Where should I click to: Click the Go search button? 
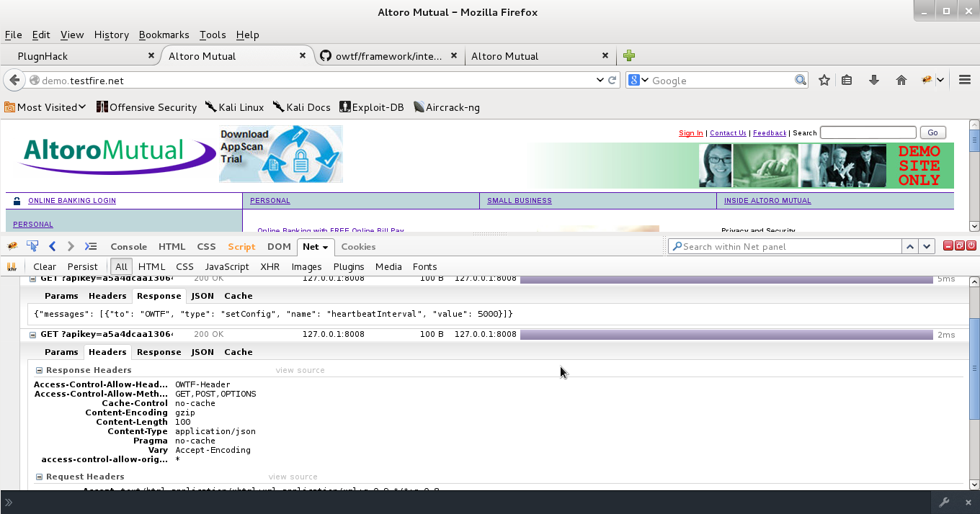(x=933, y=132)
